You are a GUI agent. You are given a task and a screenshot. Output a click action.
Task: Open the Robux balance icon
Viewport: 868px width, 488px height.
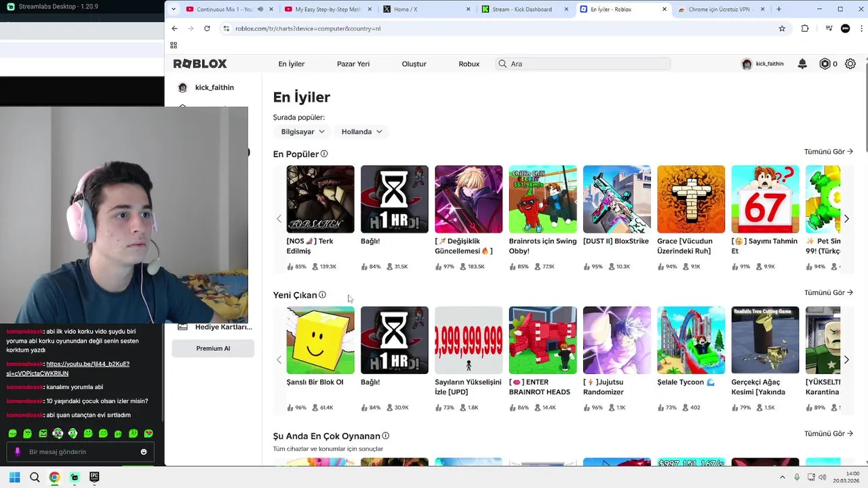pyautogui.click(x=825, y=64)
